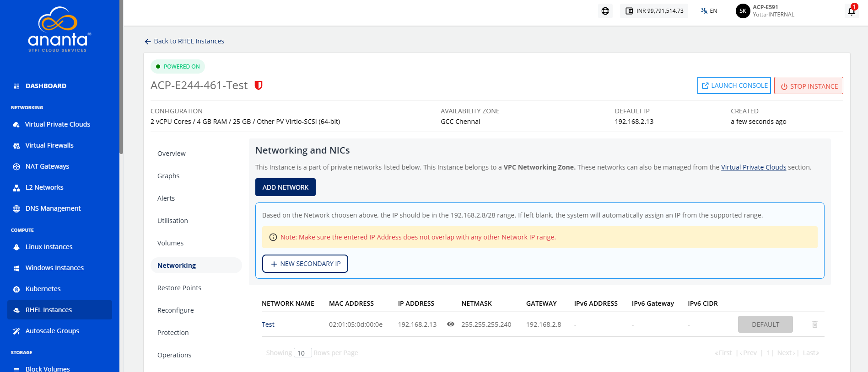Go back via the back arrow icon
This screenshot has height=372, width=868.
148,42
